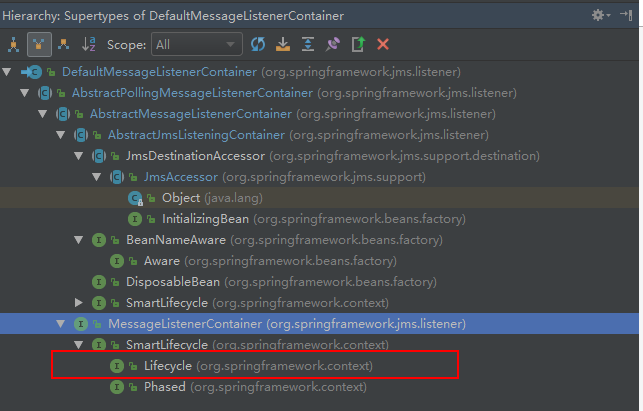Select DefaultMessageListenerContainer class row
The image size is (643, 411).
(x=319, y=72)
